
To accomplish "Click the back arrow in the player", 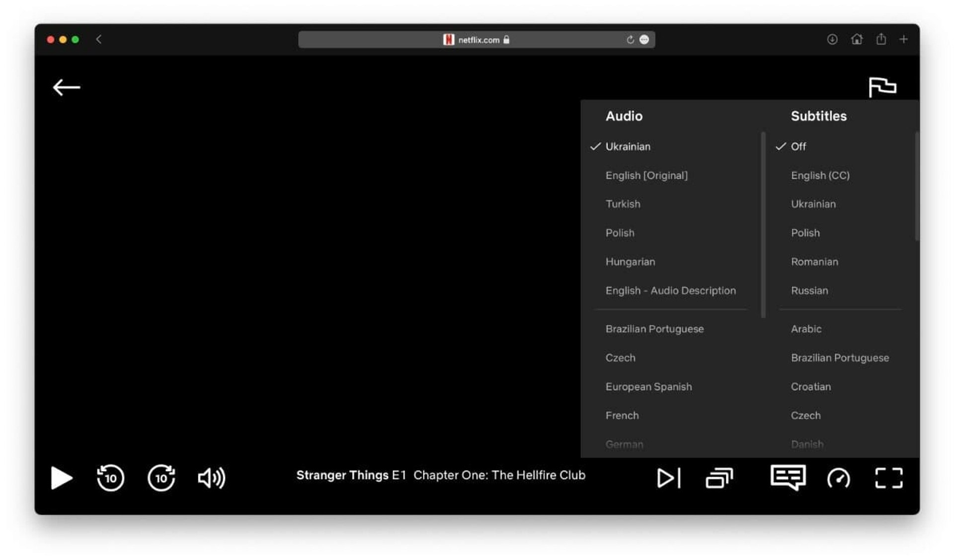I will (67, 87).
